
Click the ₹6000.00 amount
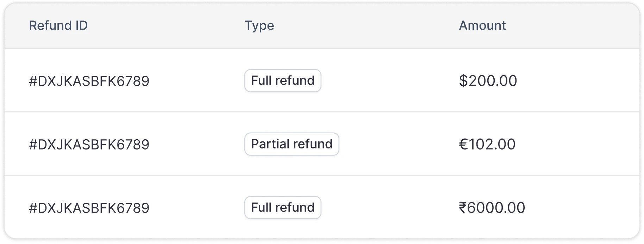[x=492, y=207]
